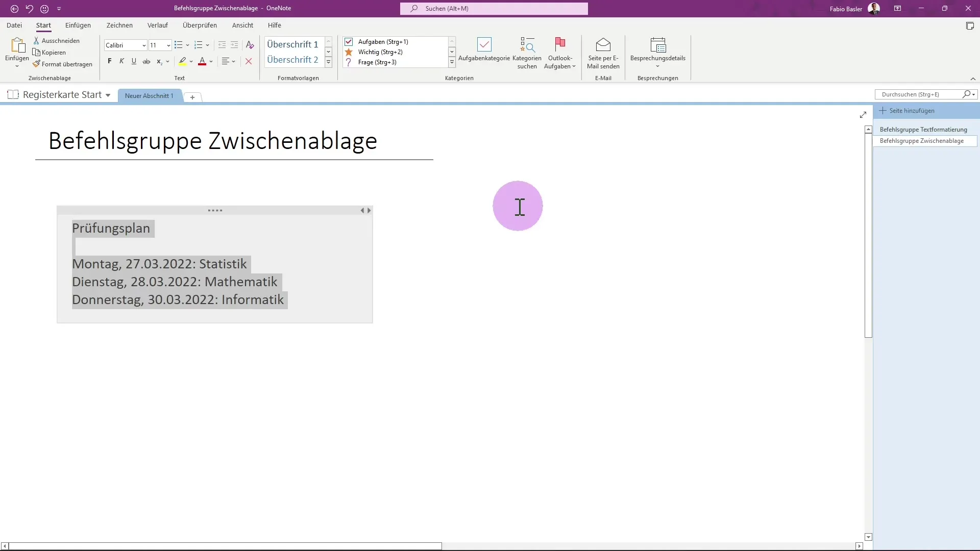Open bullet list style dropdown arrow

[x=187, y=45]
